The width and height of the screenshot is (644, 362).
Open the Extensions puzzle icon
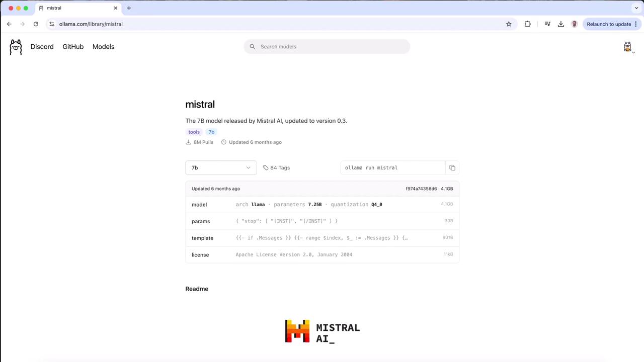tap(527, 24)
